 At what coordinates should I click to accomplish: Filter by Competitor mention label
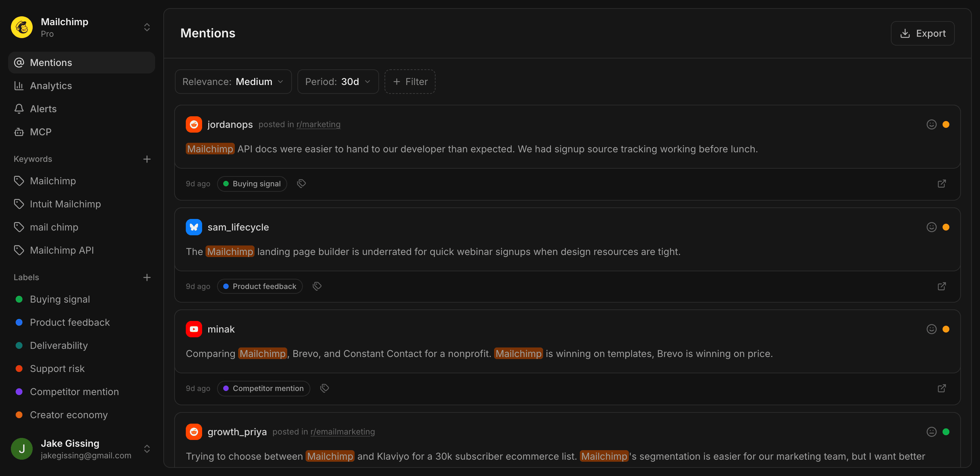81,392
